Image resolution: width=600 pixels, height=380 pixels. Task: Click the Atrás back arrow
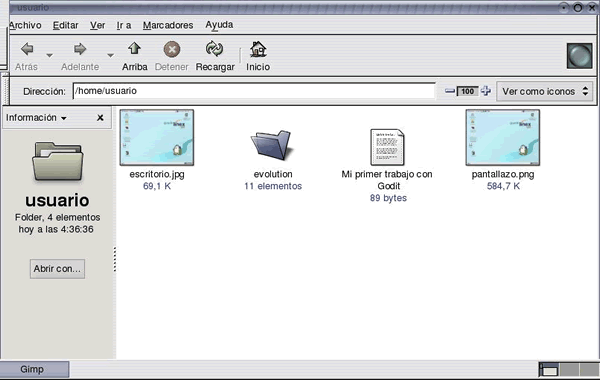click(27, 49)
